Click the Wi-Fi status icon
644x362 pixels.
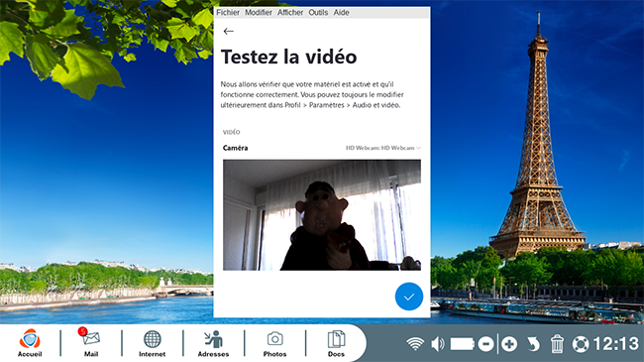click(415, 344)
